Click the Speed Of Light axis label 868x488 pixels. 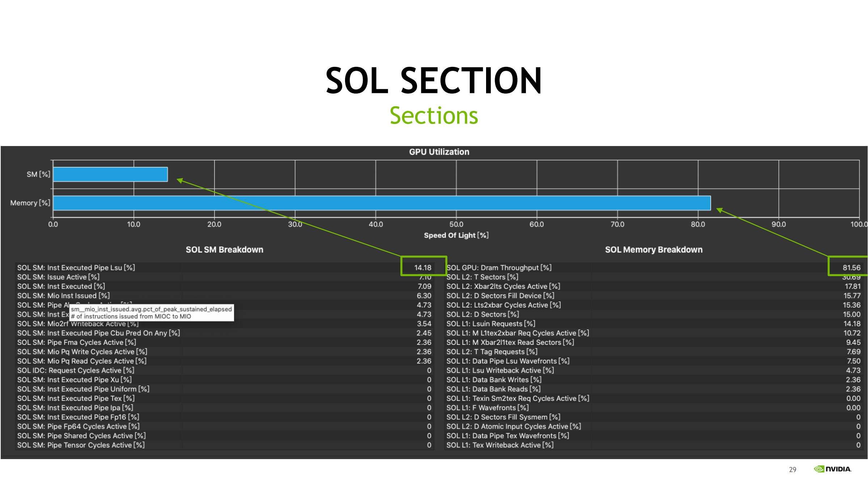click(456, 235)
